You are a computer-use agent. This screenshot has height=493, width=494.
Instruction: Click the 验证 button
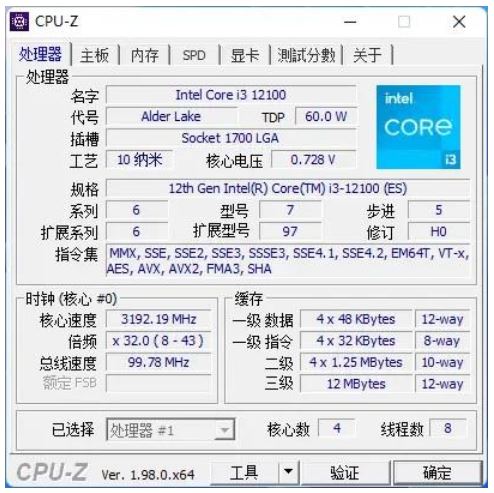(x=345, y=472)
